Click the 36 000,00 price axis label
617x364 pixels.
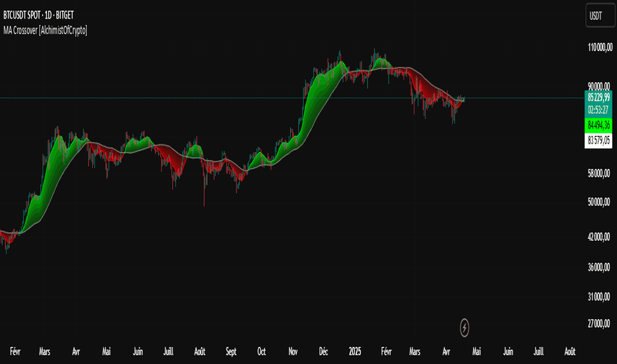pos(599,267)
